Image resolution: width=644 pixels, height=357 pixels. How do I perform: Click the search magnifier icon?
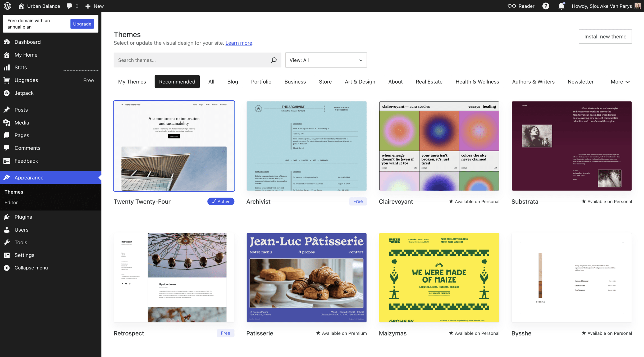click(274, 60)
